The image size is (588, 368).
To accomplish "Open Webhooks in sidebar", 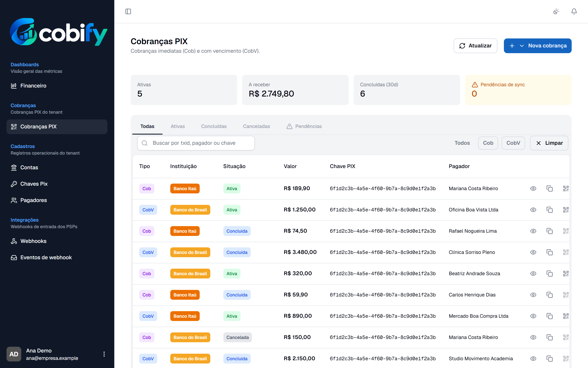I will [x=57, y=241].
